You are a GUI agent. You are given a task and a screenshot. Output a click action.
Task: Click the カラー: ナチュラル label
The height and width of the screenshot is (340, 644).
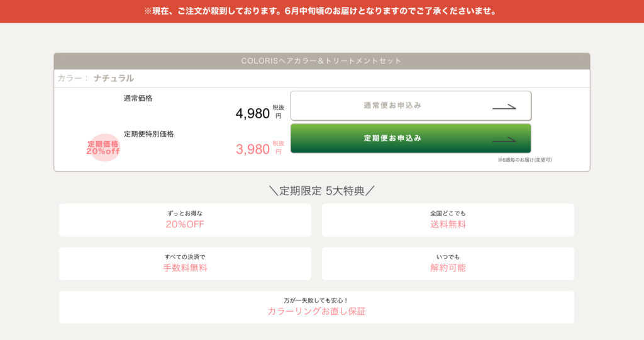point(96,78)
